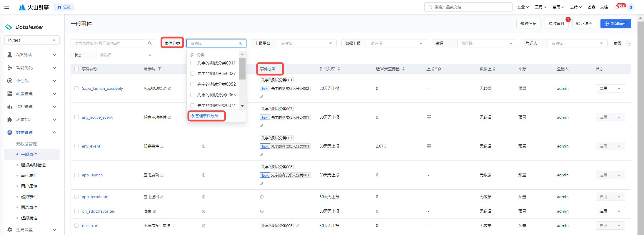The image size is (644, 235).
Task: Click the 修改信息 button
Action: click(x=528, y=24)
